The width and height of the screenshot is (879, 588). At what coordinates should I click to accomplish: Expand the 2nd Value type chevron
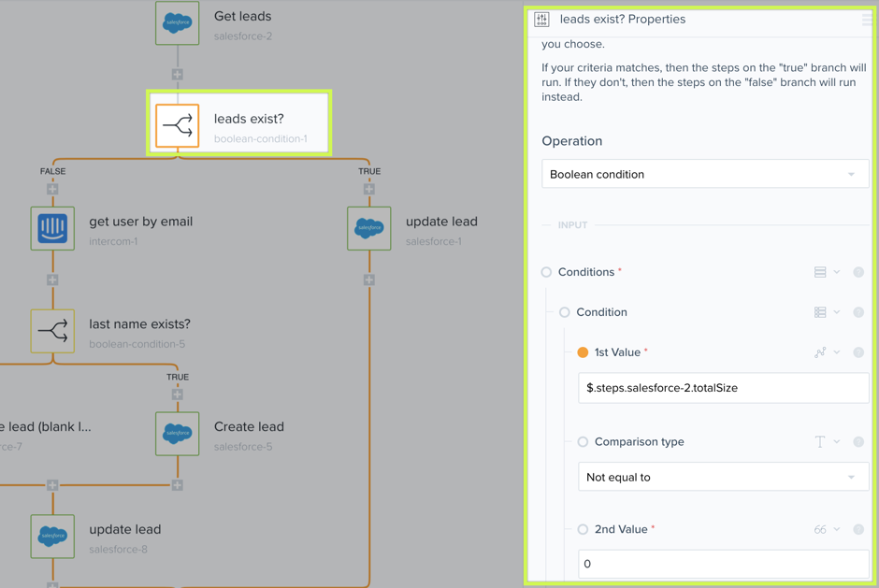pyautogui.click(x=836, y=529)
